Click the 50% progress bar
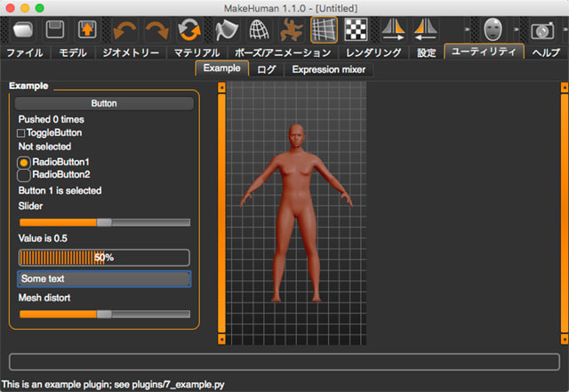Screen dimensions: 569x392 click(104, 258)
